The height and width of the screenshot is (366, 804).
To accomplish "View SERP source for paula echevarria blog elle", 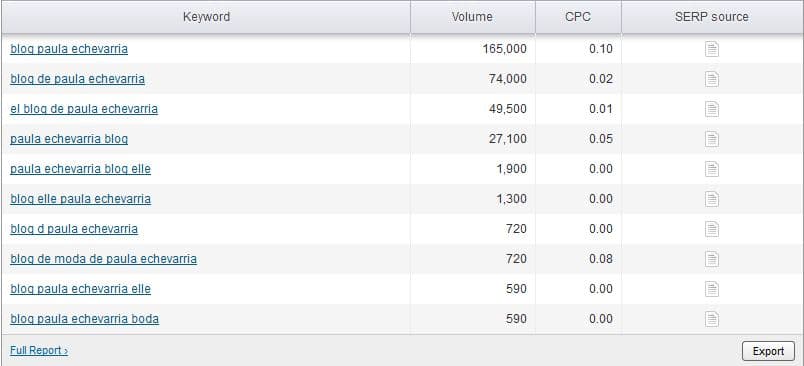I will [x=712, y=169].
